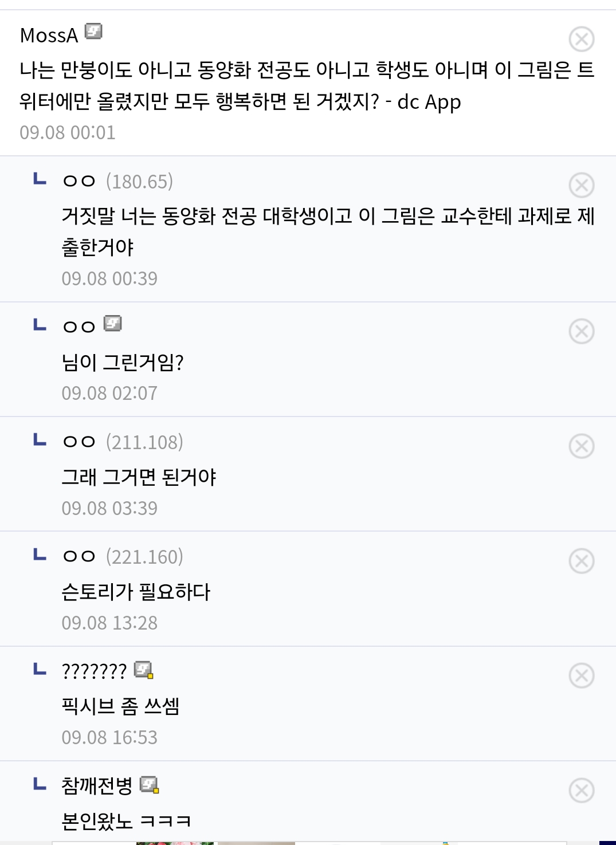
Task: Click the reply arrow on the 180.65 comment
Action: click(40, 179)
